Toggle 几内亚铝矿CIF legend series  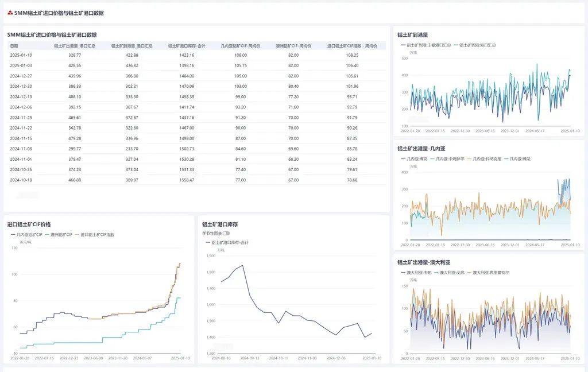[x=30, y=234]
